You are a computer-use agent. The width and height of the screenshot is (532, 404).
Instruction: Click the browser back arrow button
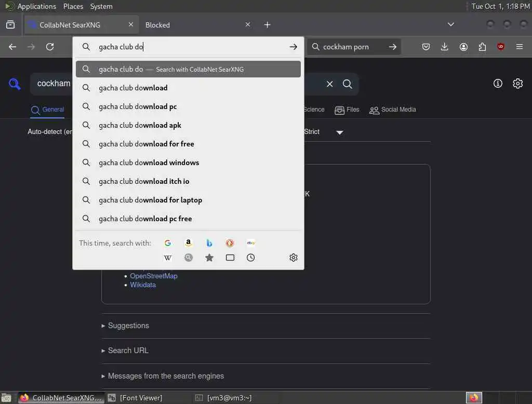click(x=12, y=47)
